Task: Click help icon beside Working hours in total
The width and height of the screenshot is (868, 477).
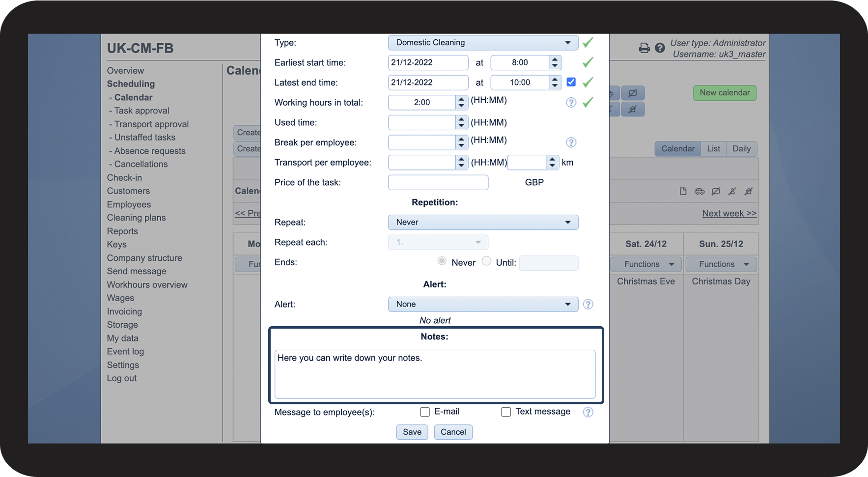Action: (x=570, y=102)
